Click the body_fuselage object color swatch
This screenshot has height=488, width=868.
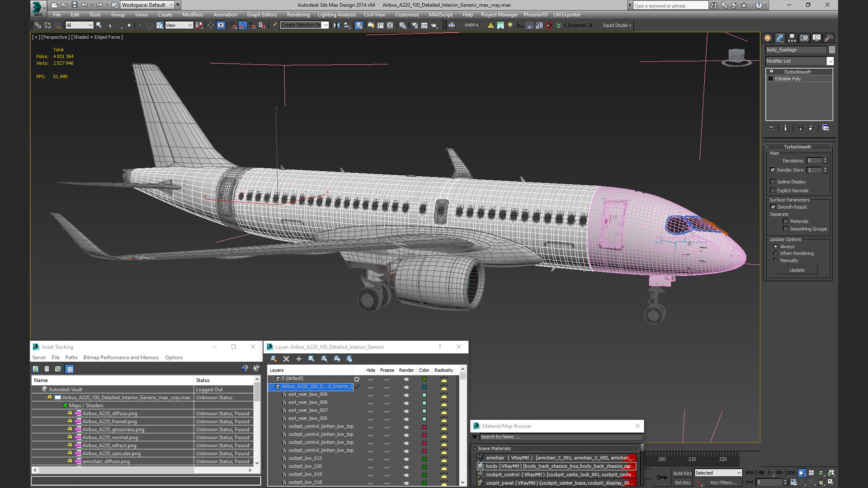coord(831,50)
